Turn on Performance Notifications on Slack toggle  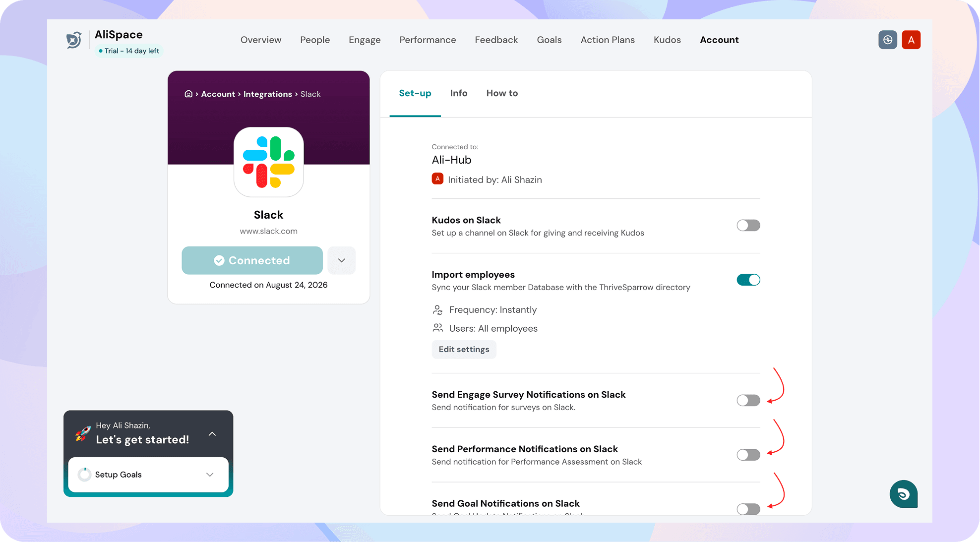748,455
